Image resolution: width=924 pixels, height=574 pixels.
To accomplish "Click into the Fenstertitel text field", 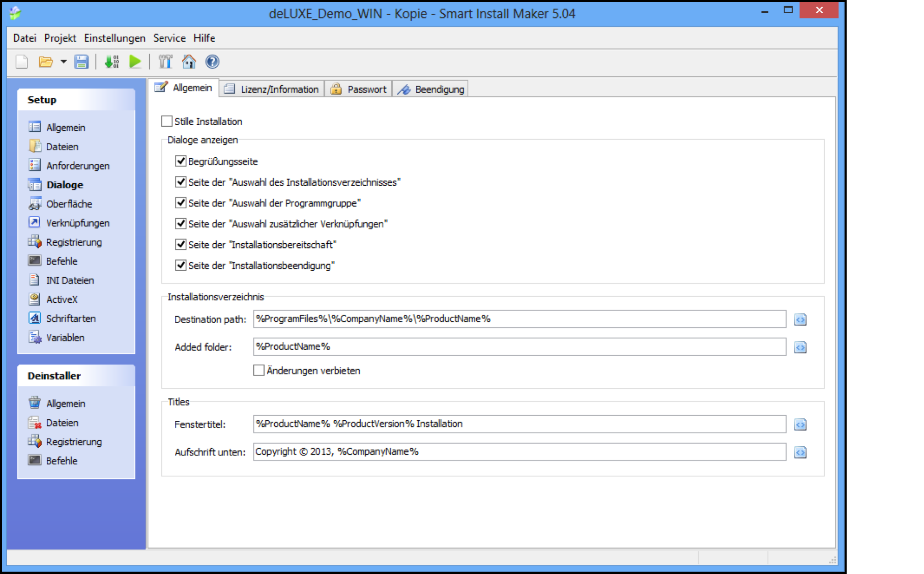I will point(519,424).
